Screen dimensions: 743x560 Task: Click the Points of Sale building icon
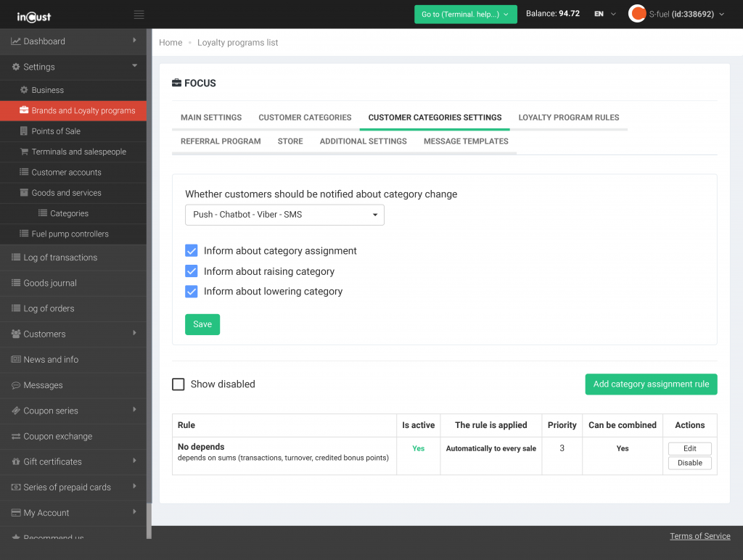pos(24,131)
